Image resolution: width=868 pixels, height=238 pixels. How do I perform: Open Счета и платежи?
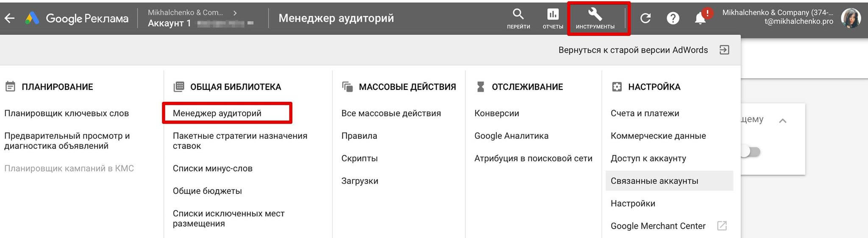pyautogui.click(x=645, y=113)
